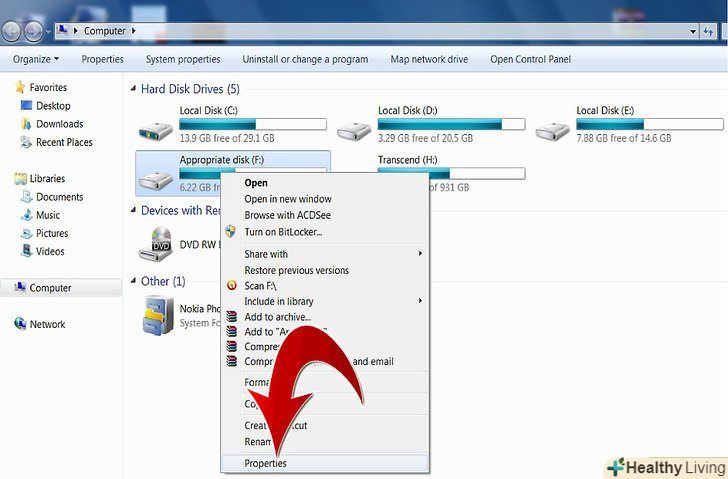This screenshot has width=728, height=479.
Task: Select the Local Disk (D:) drive icon
Action: [x=354, y=130]
